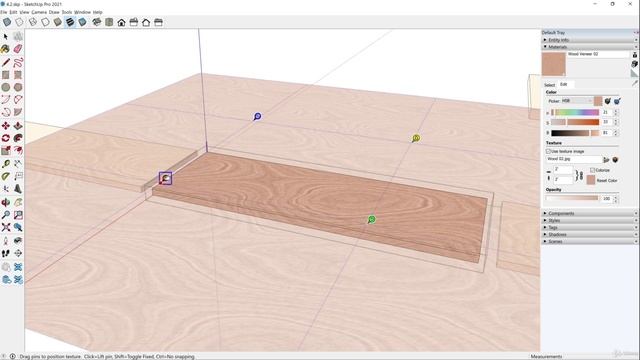Open the color Picker HSB dropdown
The width and height of the screenshot is (640, 360).
tap(577, 101)
